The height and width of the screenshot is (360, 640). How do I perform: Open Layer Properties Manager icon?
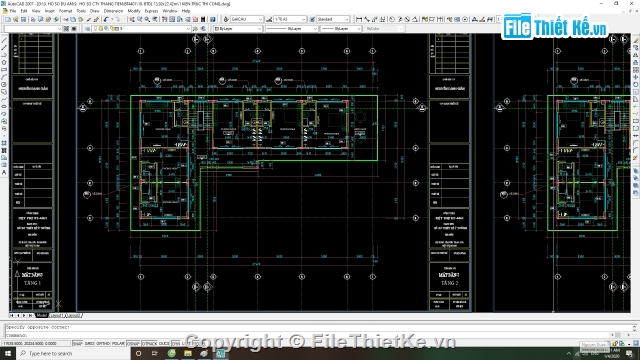(88, 29)
